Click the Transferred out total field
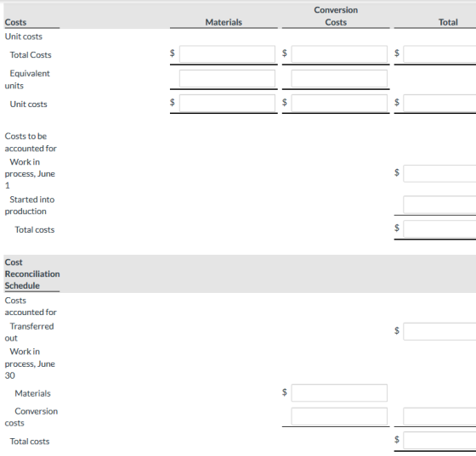This screenshot has width=476, height=456. click(439, 331)
